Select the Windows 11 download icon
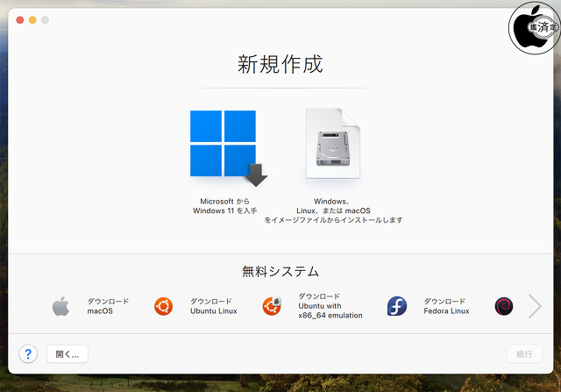 (x=228, y=148)
